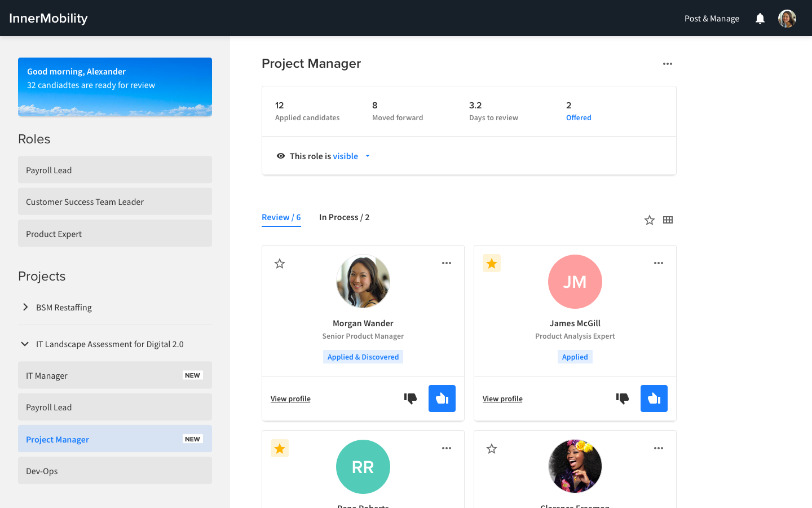This screenshot has width=812, height=508.
Task: Switch to grid view layout
Action: click(668, 220)
